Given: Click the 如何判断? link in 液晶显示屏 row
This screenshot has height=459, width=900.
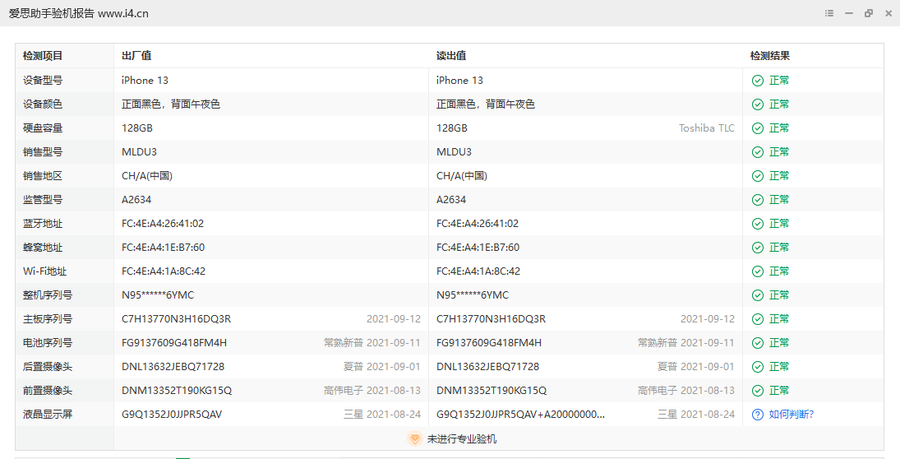Looking at the screenshot, I should (792, 414).
